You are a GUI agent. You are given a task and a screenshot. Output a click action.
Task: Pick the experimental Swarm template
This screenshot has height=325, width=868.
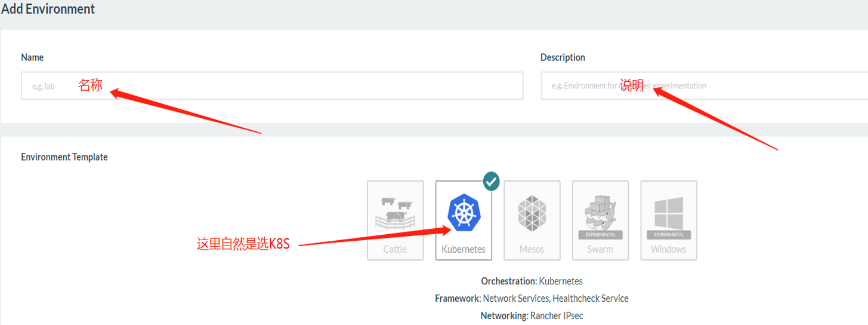pos(600,220)
